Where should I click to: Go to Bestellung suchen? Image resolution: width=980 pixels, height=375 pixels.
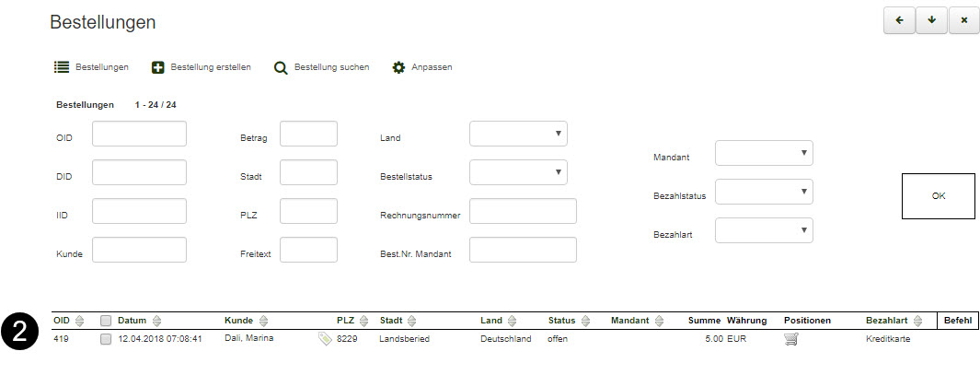tap(321, 67)
